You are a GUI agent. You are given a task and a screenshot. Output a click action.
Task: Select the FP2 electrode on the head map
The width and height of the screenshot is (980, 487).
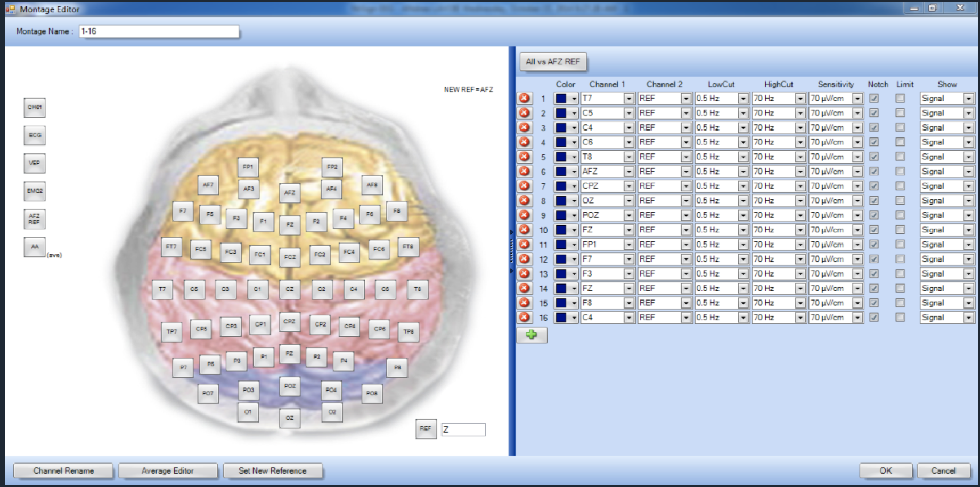point(332,167)
